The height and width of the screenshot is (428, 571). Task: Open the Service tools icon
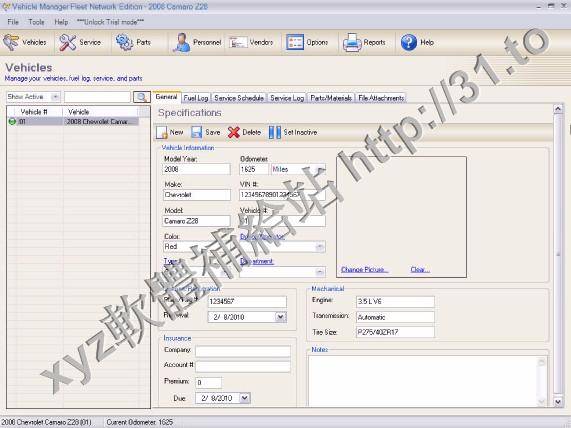tap(68, 42)
